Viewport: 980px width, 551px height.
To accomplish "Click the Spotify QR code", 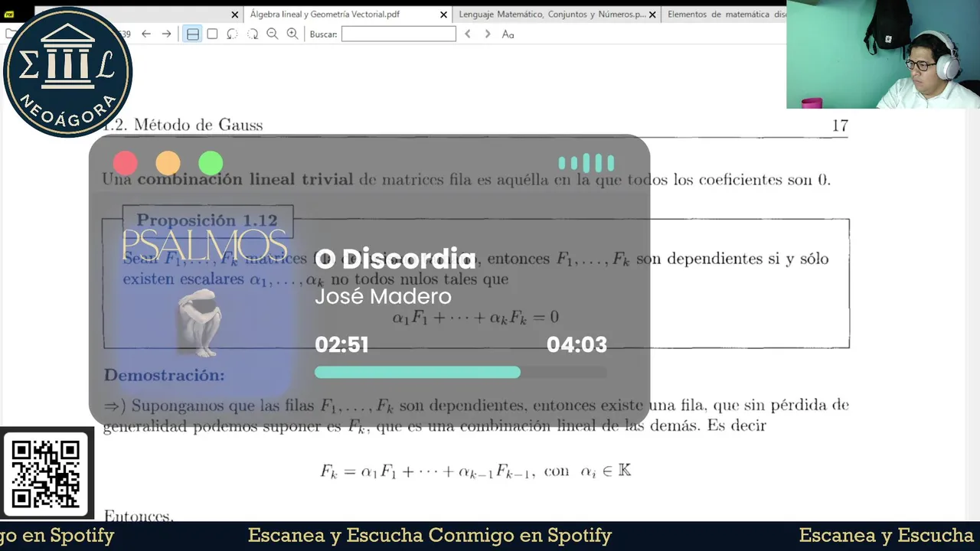I will point(46,474).
